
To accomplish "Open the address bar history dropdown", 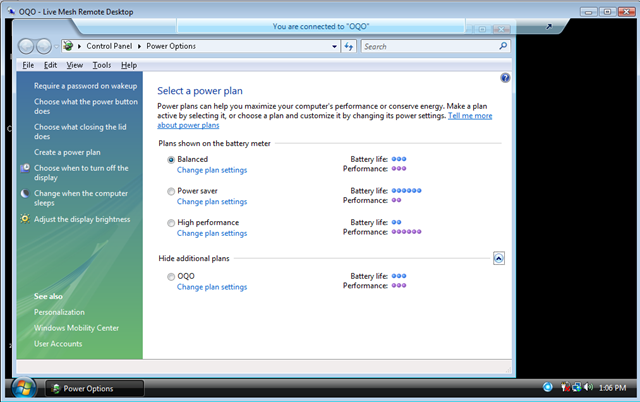I will coord(334,47).
